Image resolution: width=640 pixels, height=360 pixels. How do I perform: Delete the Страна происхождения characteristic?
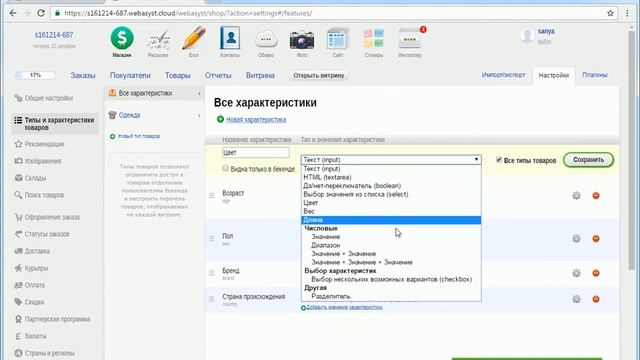click(596, 299)
